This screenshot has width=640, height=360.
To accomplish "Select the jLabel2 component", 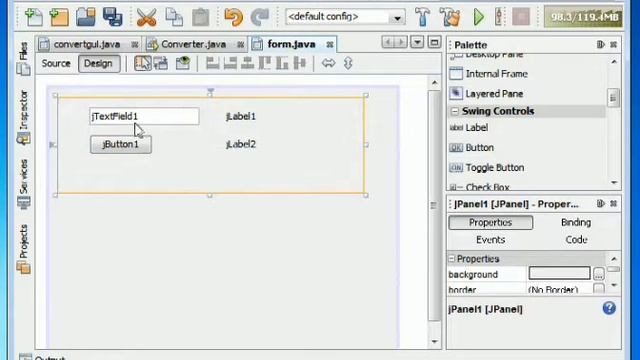I will tap(241, 144).
